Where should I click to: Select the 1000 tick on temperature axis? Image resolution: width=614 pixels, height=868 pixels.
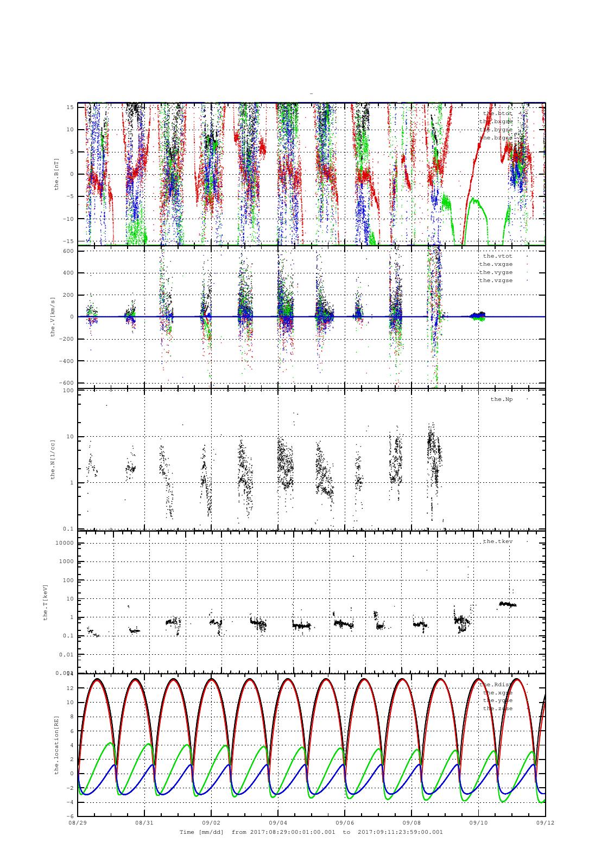click(66, 561)
